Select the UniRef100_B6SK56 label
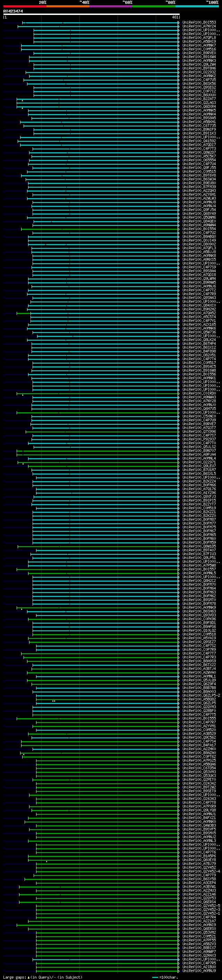Image resolution: width=222 pixels, height=980 pixels. (199, 84)
